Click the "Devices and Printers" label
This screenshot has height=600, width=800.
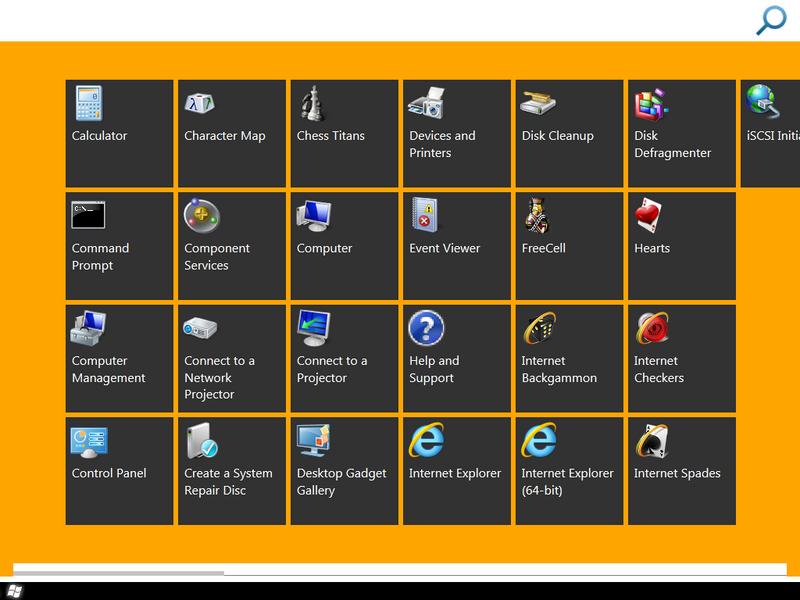coord(442,144)
